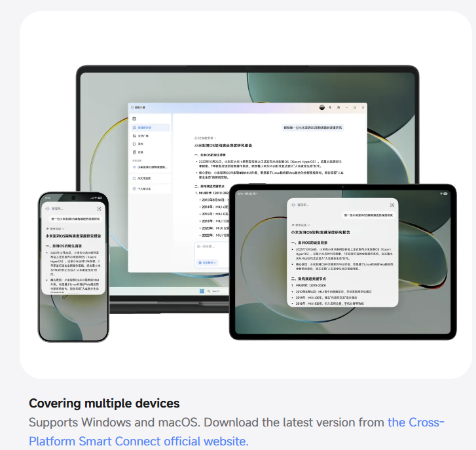Click the 'Supports Windows and macOS.' description text

tap(114, 423)
